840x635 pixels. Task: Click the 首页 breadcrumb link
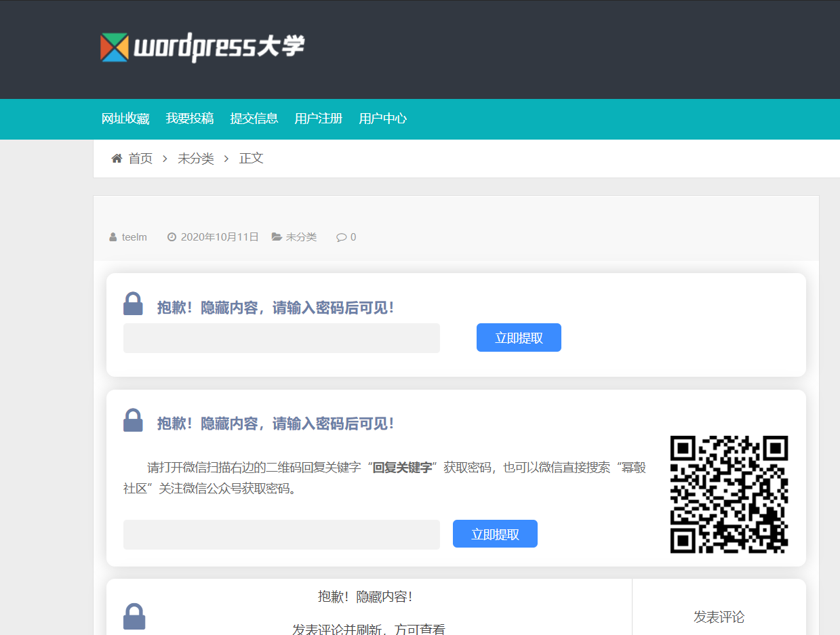point(141,158)
